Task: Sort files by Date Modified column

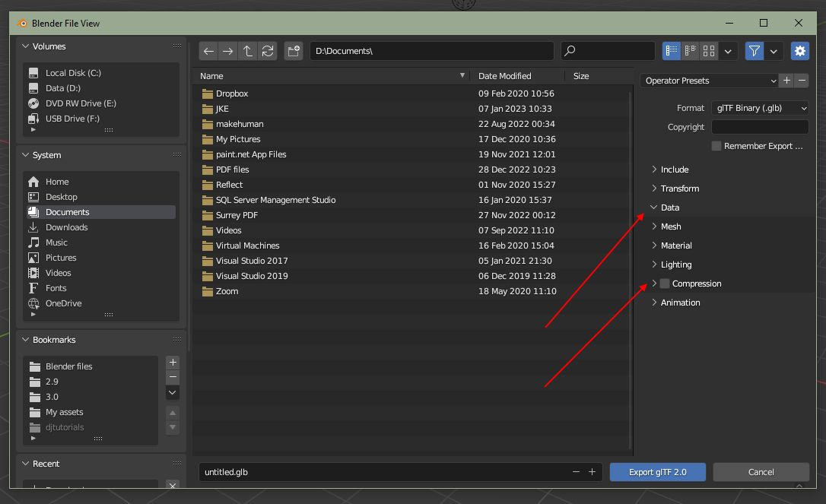Action: coord(517,76)
